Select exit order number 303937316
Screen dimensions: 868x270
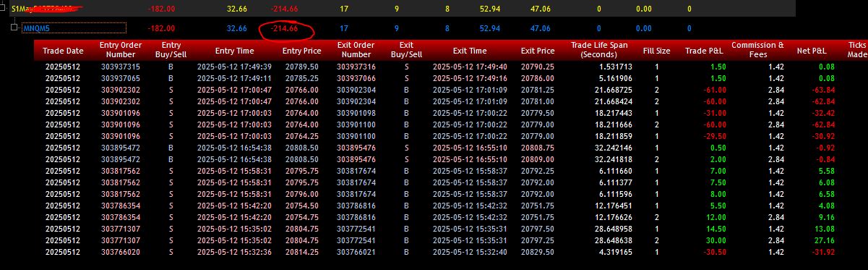(x=356, y=67)
